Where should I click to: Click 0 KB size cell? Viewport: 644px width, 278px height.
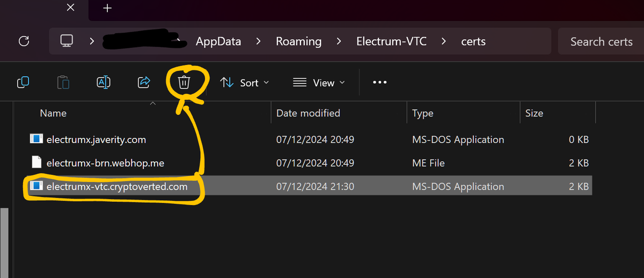click(579, 140)
